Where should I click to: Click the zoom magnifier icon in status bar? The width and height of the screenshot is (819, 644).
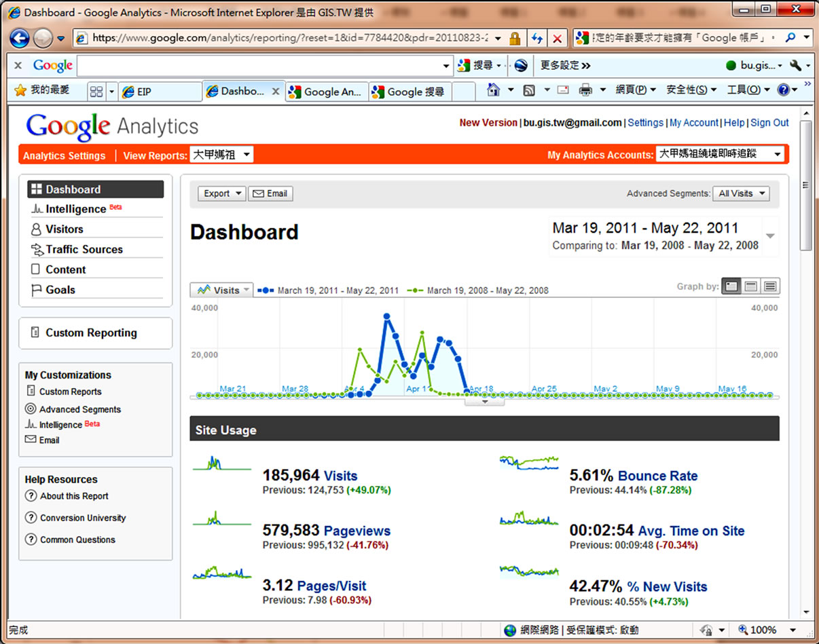pos(744,630)
